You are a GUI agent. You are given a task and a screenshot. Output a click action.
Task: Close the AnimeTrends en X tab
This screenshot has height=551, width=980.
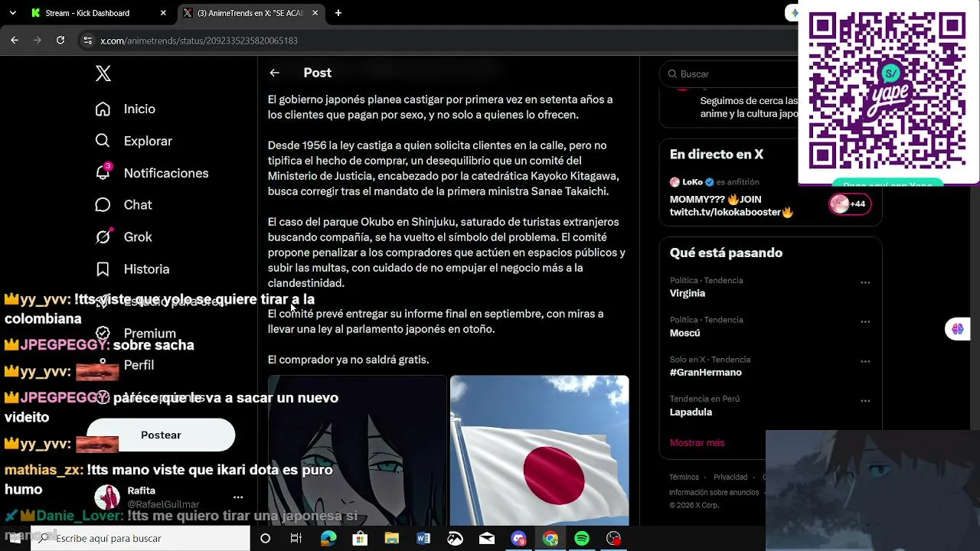pos(315,13)
